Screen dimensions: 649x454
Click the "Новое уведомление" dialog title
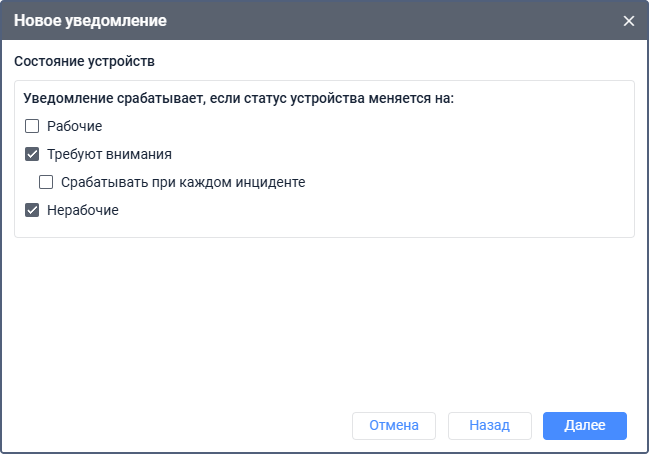pos(90,21)
